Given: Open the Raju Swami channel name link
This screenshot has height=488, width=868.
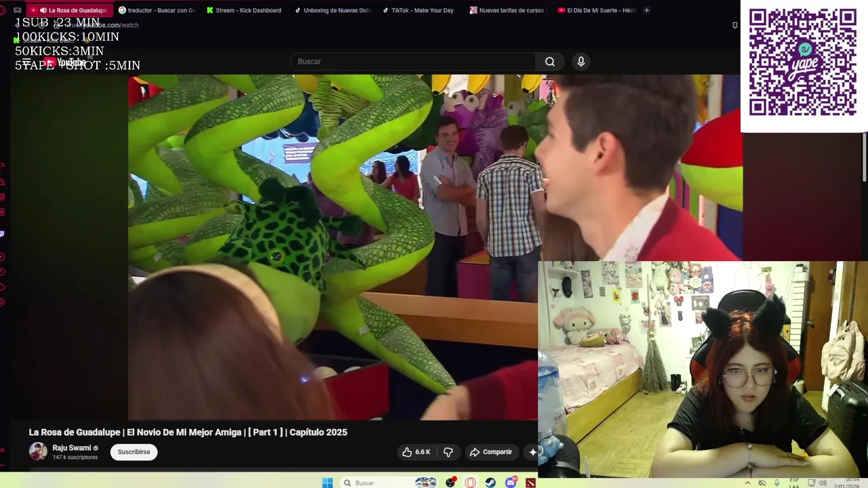Looking at the screenshot, I should [x=71, y=448].
